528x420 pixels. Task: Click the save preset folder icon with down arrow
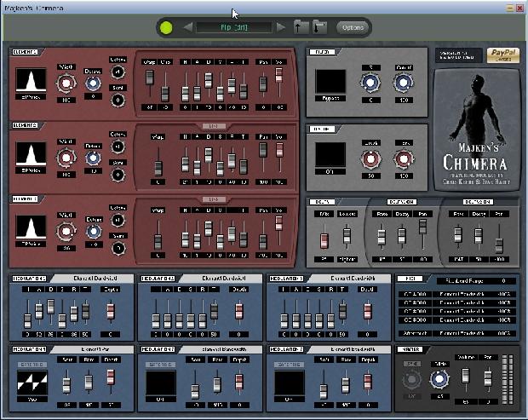319,27
